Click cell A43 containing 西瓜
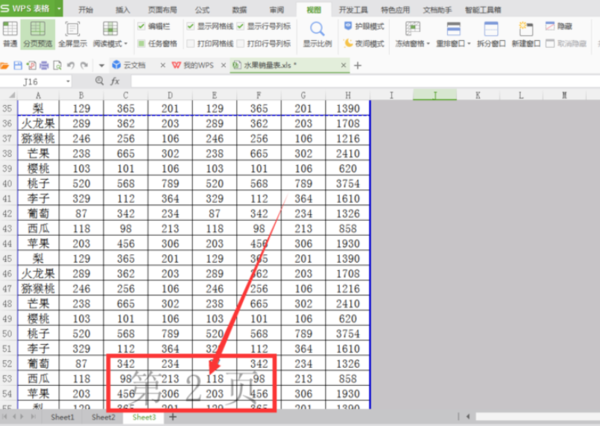The height and width of the screenshot is (426, 600). pos(38,229)
